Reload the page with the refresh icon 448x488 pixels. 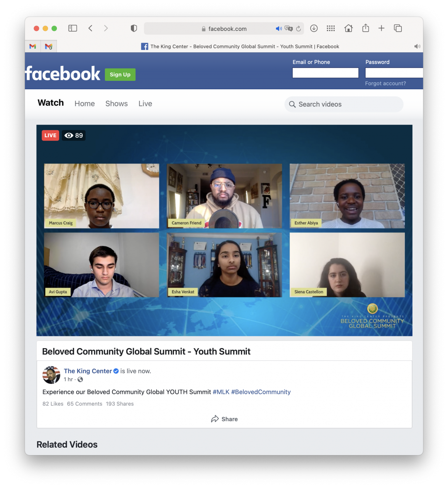pyautogui.click(x=298, y=29)
